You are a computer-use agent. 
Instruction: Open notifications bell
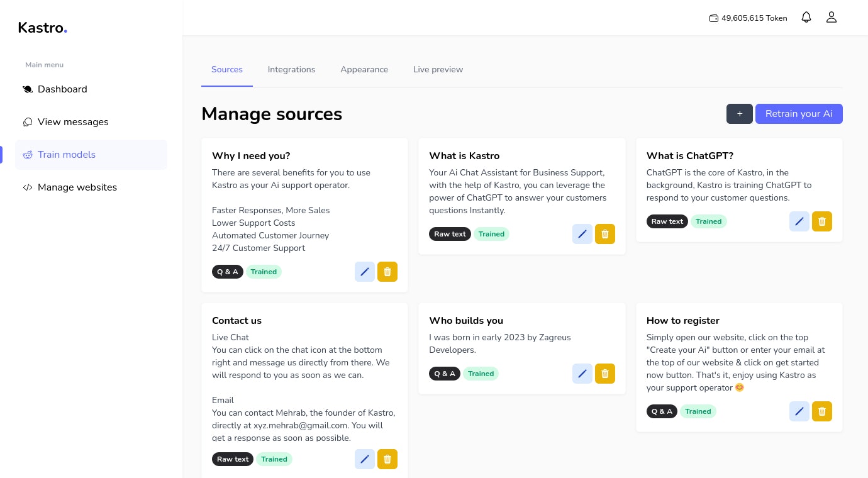point(806,18)
